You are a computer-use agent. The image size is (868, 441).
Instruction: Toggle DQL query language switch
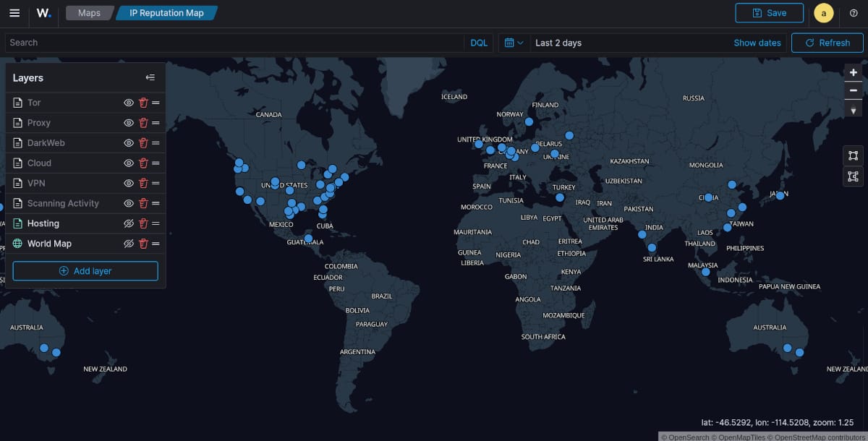(x=479, y=43)
